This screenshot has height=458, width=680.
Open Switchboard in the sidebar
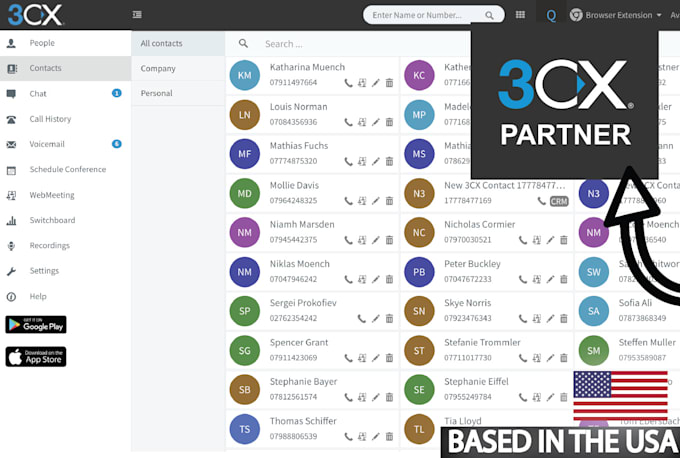coord(65,220)
